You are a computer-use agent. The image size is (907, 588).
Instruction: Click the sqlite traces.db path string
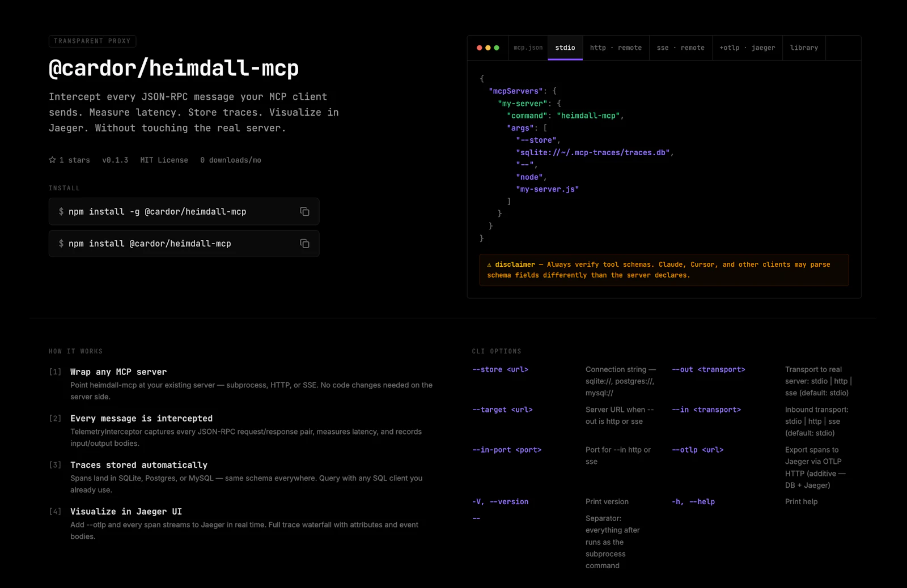coord(593,152)
